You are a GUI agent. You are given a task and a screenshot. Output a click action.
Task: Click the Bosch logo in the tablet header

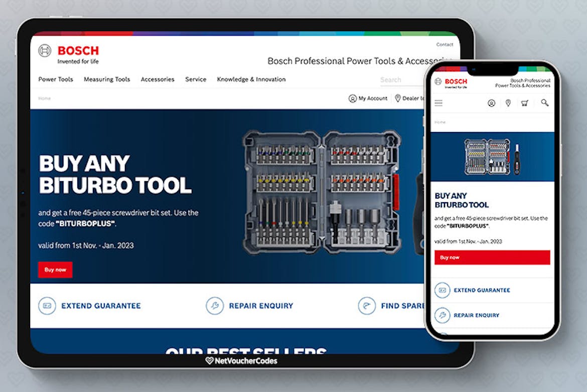click(68, 52)
